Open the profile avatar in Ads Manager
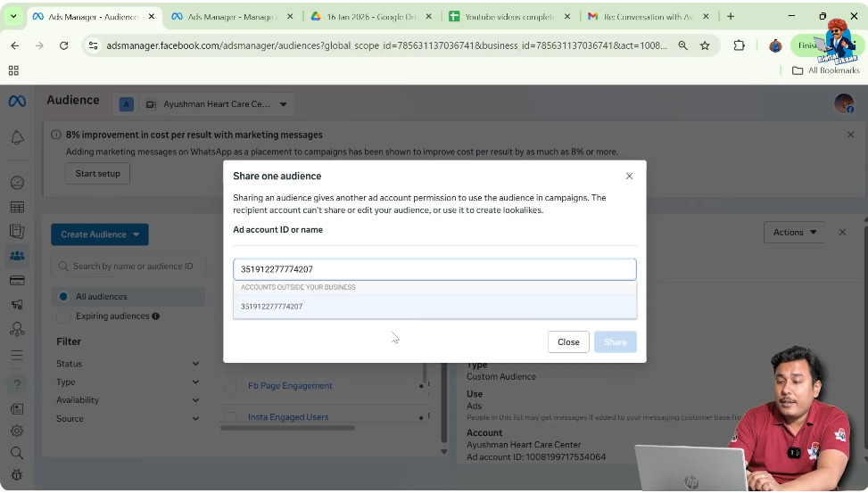The height and width of the screenshot is (493, 868). tap(844, 103)
